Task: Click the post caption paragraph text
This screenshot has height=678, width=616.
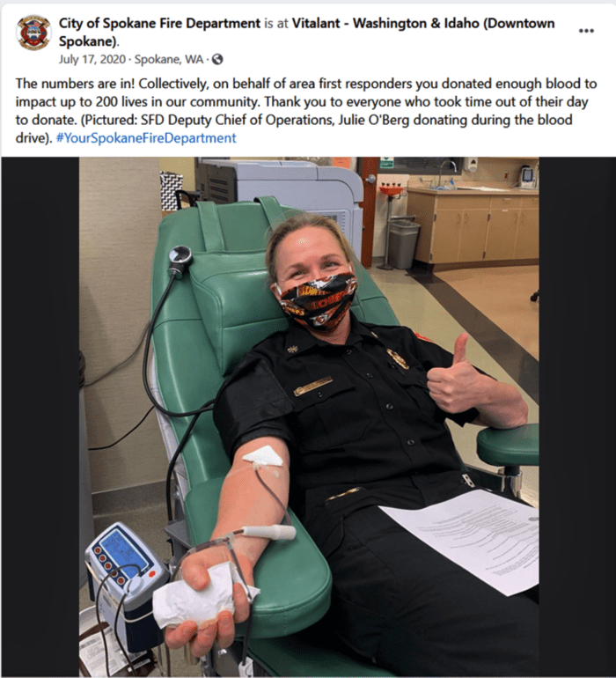Action: pos(306,111)
